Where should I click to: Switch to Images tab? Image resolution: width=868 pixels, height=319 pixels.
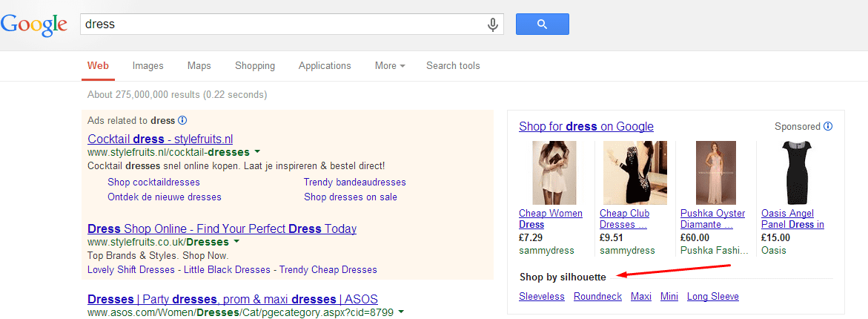click(148, 65)
